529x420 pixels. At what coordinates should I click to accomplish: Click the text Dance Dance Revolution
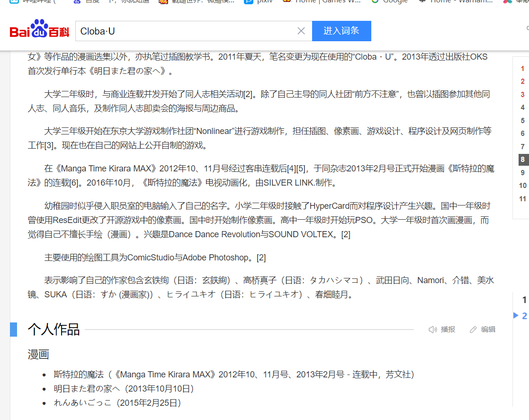coord(214,234)
